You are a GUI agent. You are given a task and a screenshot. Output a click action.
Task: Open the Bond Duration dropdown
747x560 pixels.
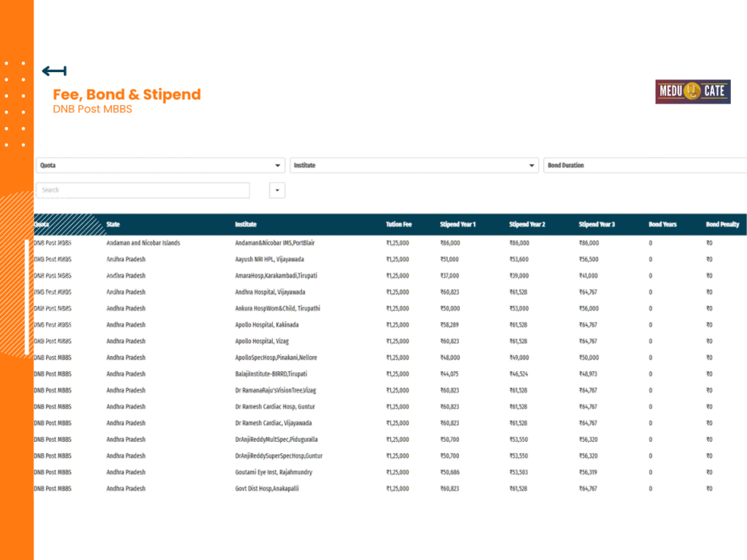645,166
